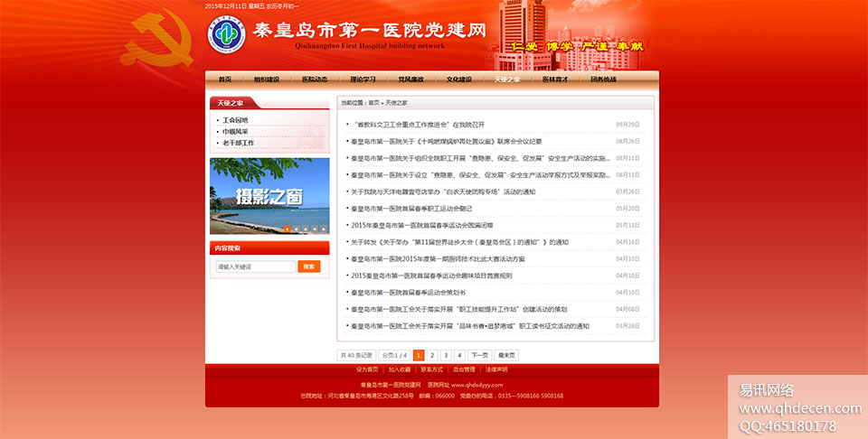Select 理论学习 in the navigation bar
The image size is (868, 439).
tap(363, 79)
